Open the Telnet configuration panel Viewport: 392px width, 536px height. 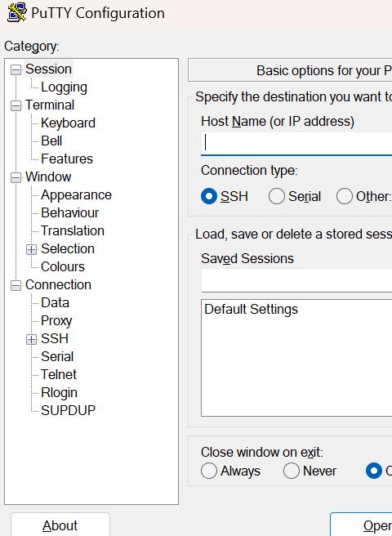[59, 375]
